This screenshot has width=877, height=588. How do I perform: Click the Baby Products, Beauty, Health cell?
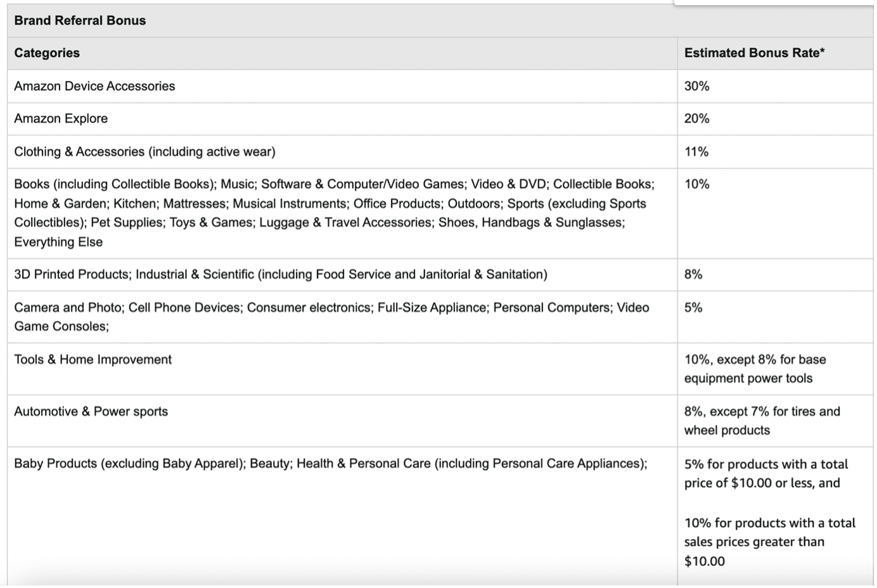[330, 463]
